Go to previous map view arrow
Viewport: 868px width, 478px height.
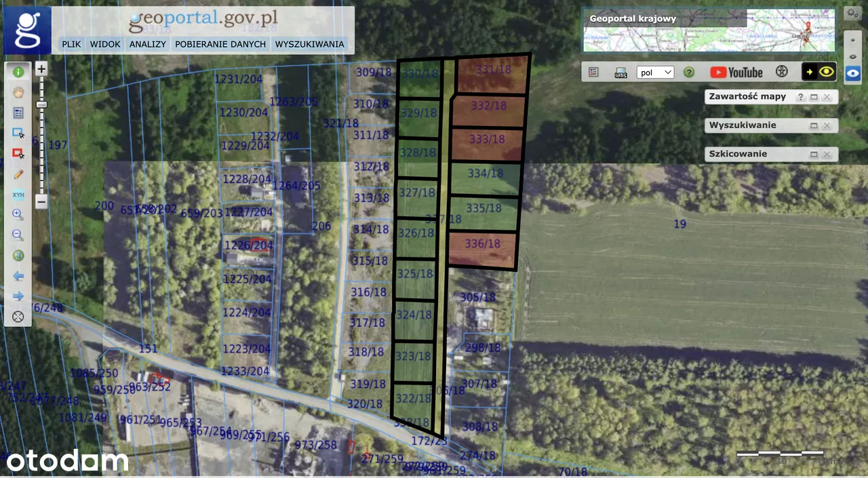(18, 276)
